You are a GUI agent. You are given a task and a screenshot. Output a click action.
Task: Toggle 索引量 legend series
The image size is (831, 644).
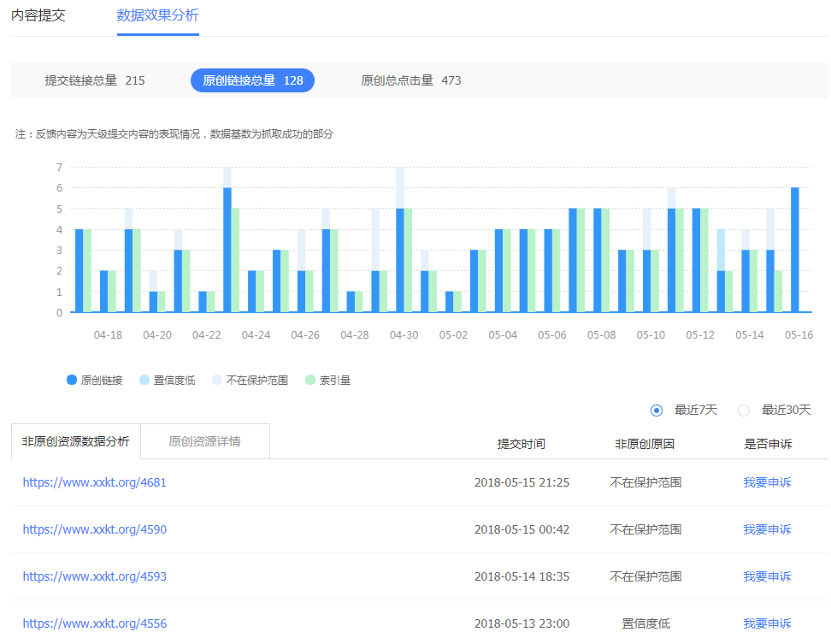328,380
